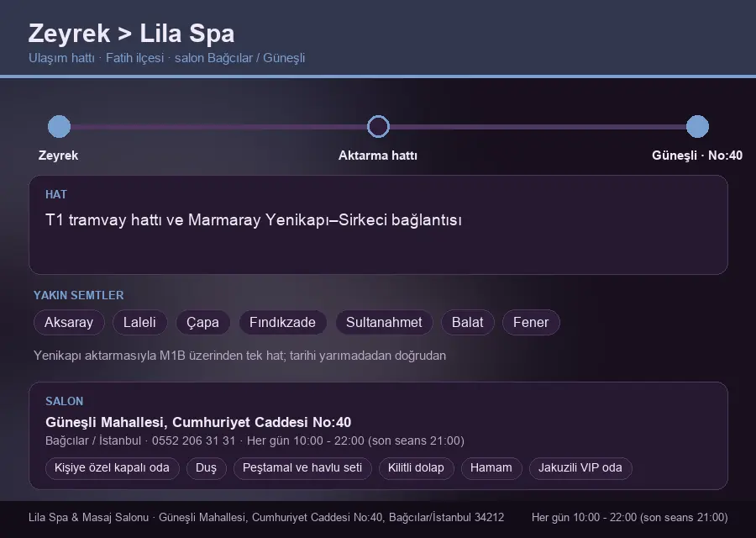Click the Aktarma hattı middle stop circle
Image resolution: width=756 pixels, height=538 pixels.
(378, 126)
